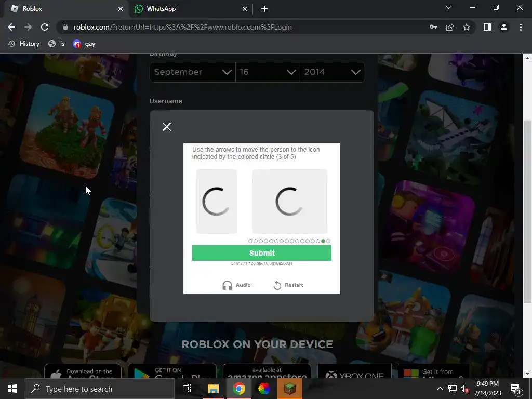
Task: Open the notification center
Action: 516,389
